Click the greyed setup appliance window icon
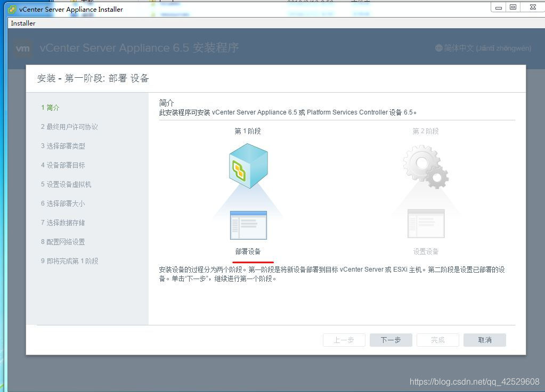The image size is (545, 392). tap(426, 224)
